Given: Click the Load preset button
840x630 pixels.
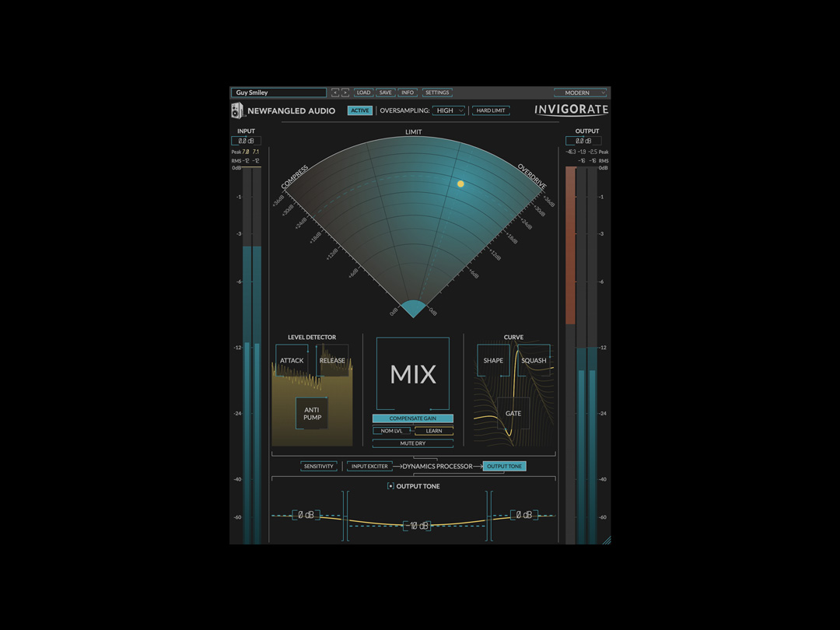Looking at the screenshot, I should coord(364,93).
